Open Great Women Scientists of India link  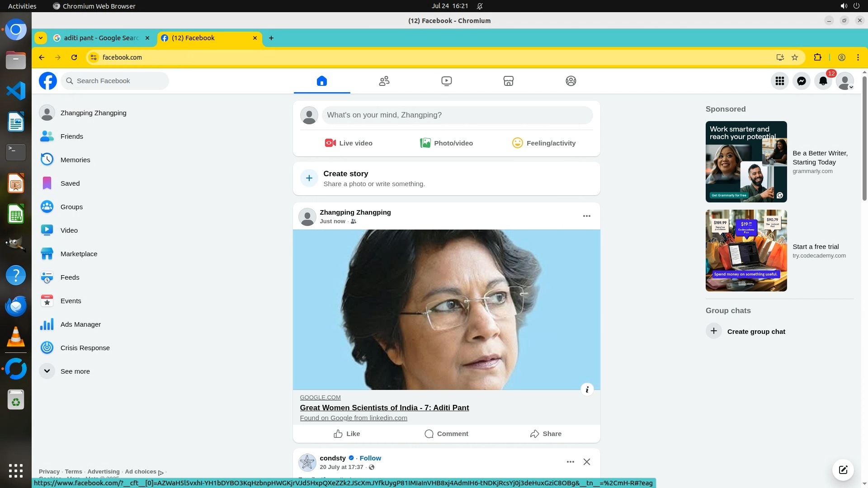pos(384,408)
